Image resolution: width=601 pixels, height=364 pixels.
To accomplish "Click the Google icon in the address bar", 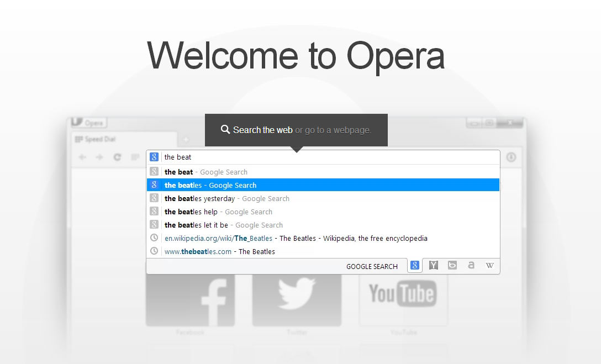I will pos(154,157).
